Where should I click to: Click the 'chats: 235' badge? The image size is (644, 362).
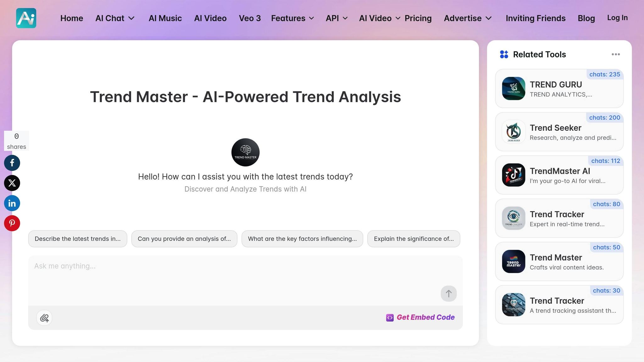605,74
